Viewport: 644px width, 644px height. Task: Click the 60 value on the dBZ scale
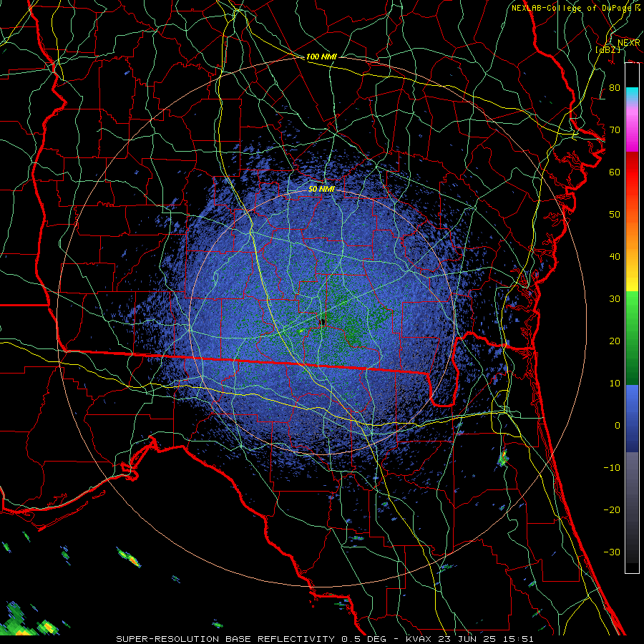[x=615, y=172]
